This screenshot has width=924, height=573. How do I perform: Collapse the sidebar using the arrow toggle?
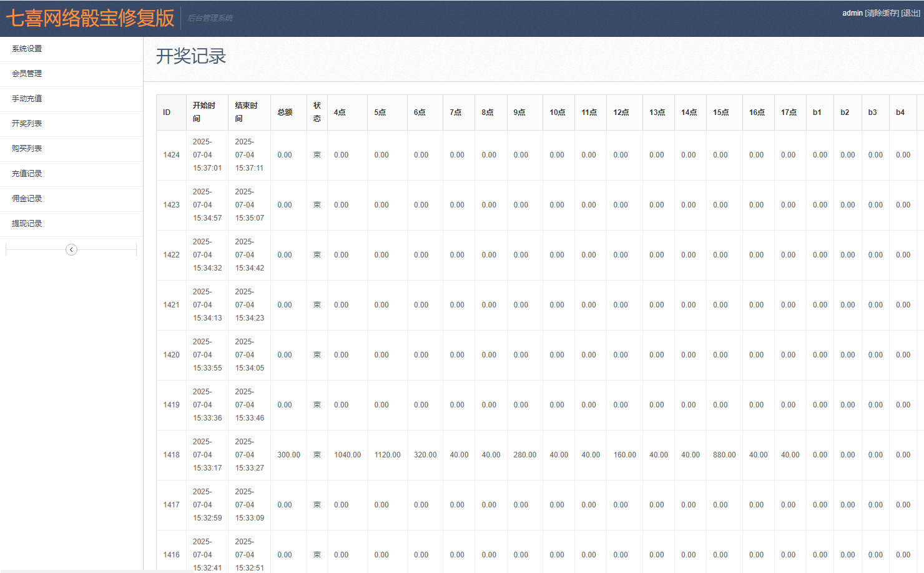[71, 249]
